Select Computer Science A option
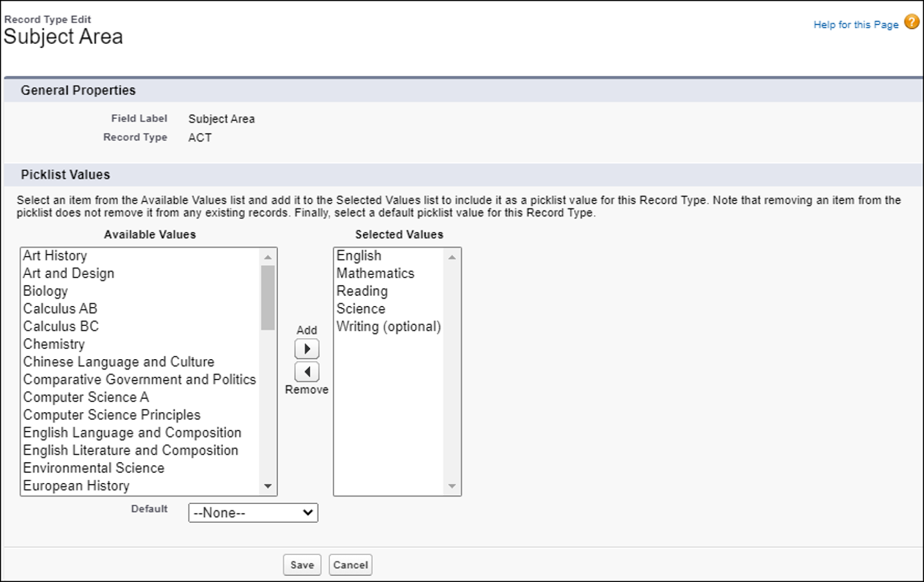Screen dimensions: 924x582 (141, 397)
